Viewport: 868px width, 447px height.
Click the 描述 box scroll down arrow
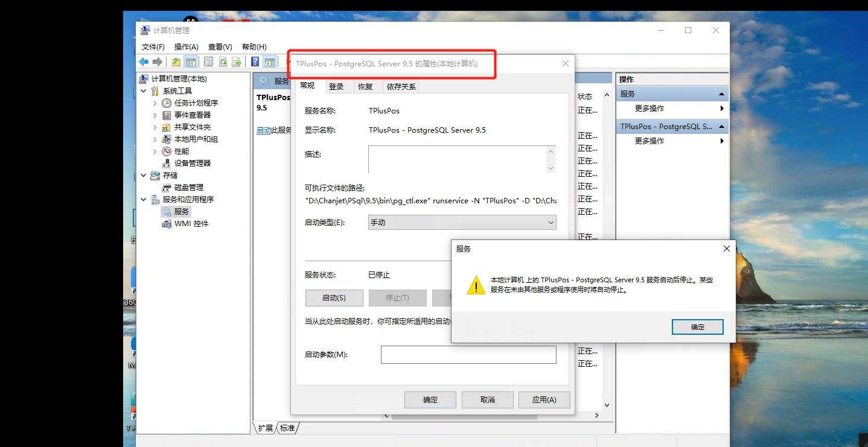tap(550, 168)
